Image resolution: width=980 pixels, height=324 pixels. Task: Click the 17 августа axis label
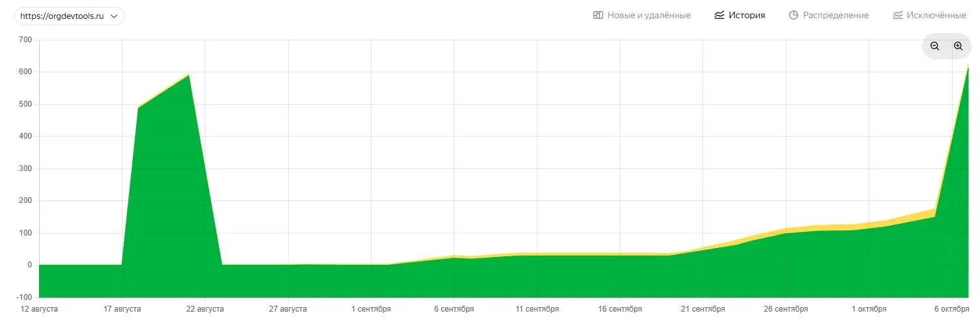(122, 309)
